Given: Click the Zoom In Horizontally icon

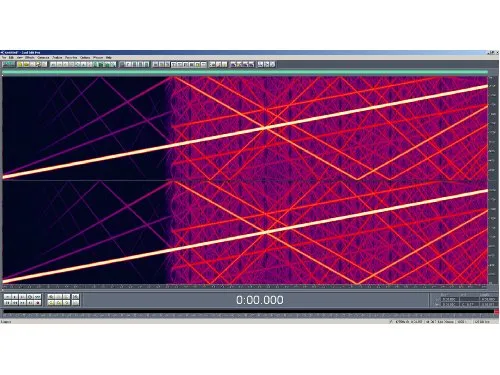Looking at the screenshot, I should [51, 297].
